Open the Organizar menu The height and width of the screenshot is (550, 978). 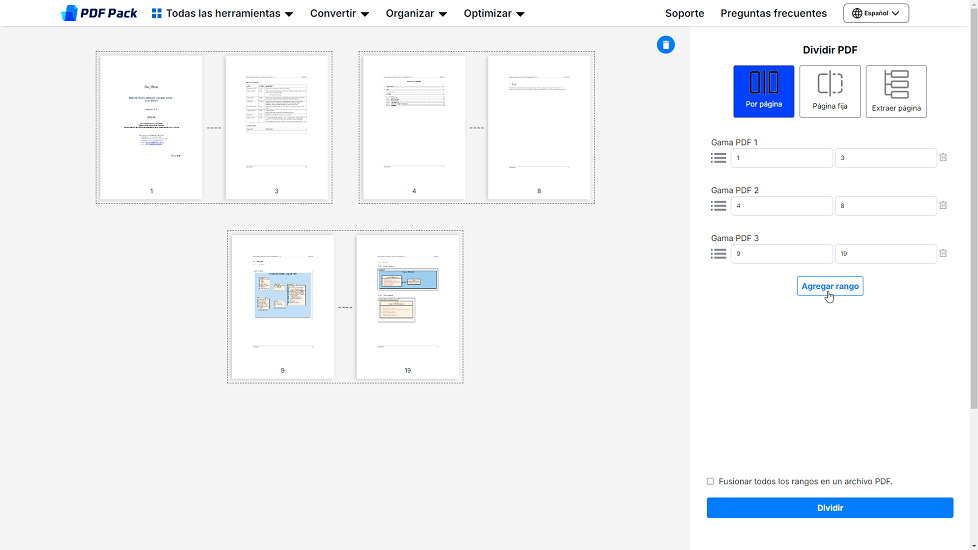click(416, 14)
